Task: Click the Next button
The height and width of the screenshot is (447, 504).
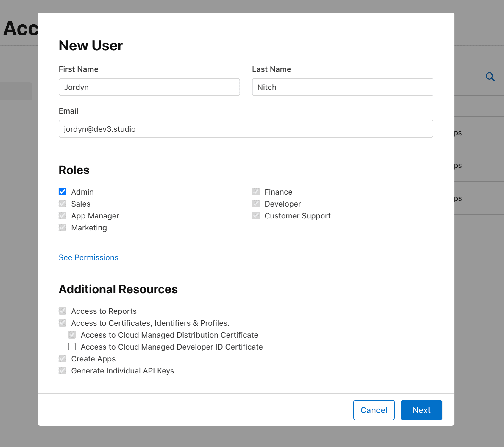Action: point(422,410)
